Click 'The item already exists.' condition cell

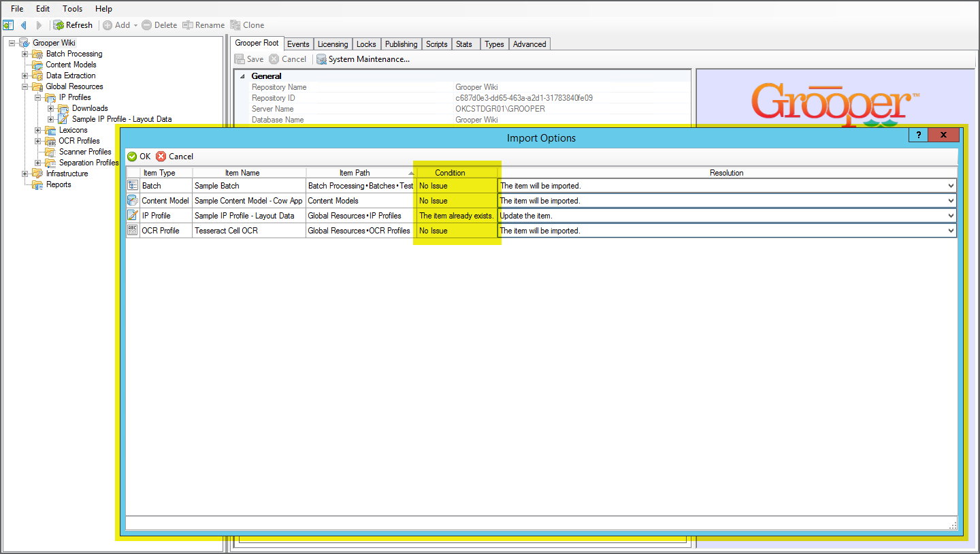coord(457,216)
